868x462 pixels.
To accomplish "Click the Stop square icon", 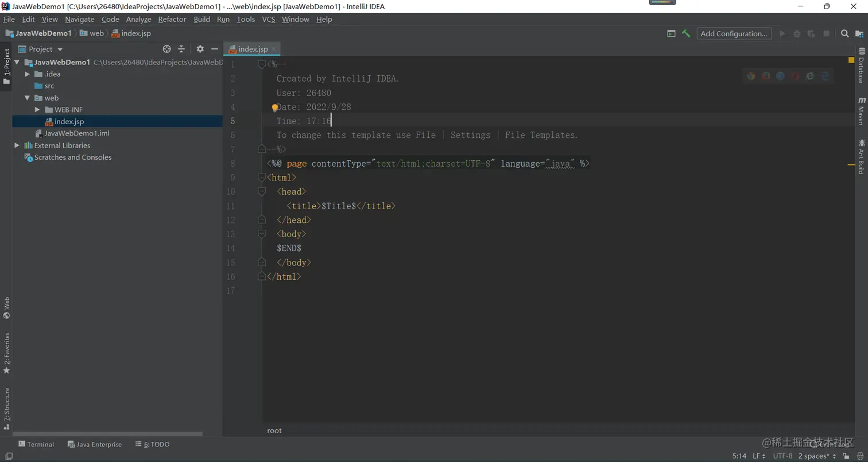I will point(826,33).
